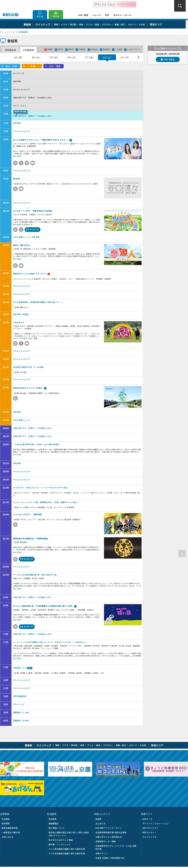Expand 続きを読む for きょうと経済テラス キュンと!

coord(17,156)
